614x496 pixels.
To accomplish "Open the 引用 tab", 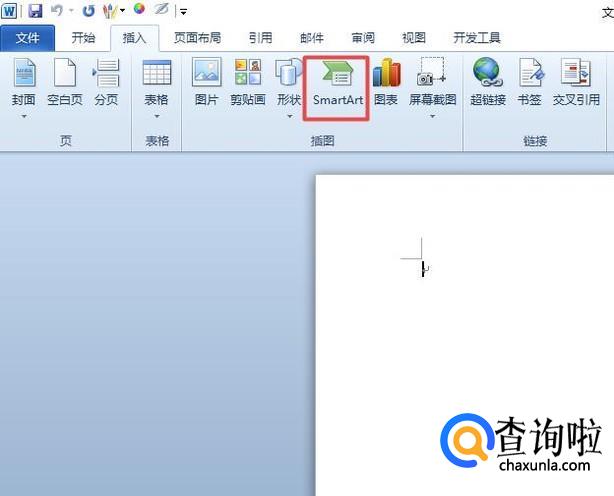I will pyautogui.click(x=260, y=38).
